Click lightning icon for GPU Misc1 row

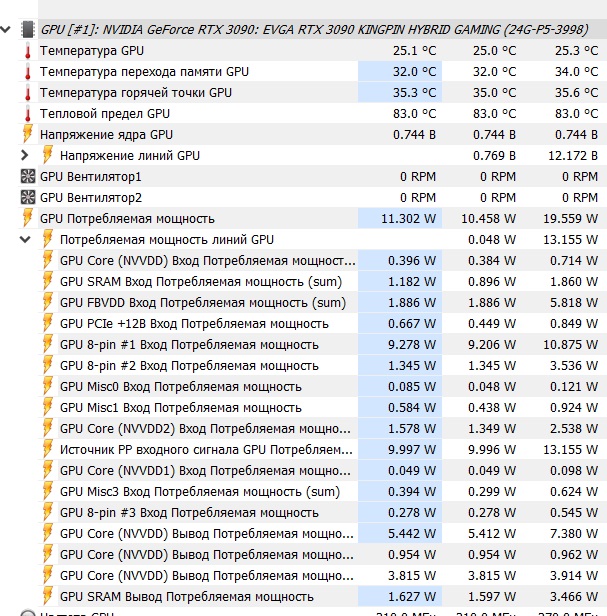[48, 407]
